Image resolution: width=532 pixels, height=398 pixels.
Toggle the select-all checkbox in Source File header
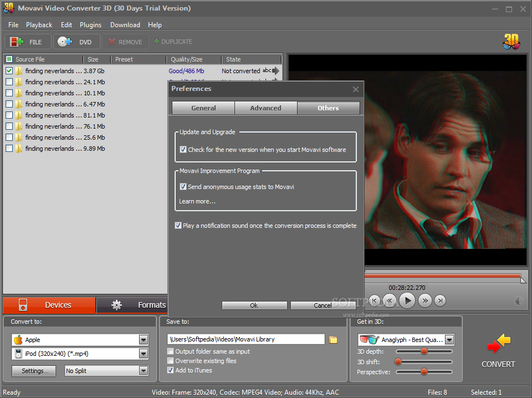coord(9,59)
